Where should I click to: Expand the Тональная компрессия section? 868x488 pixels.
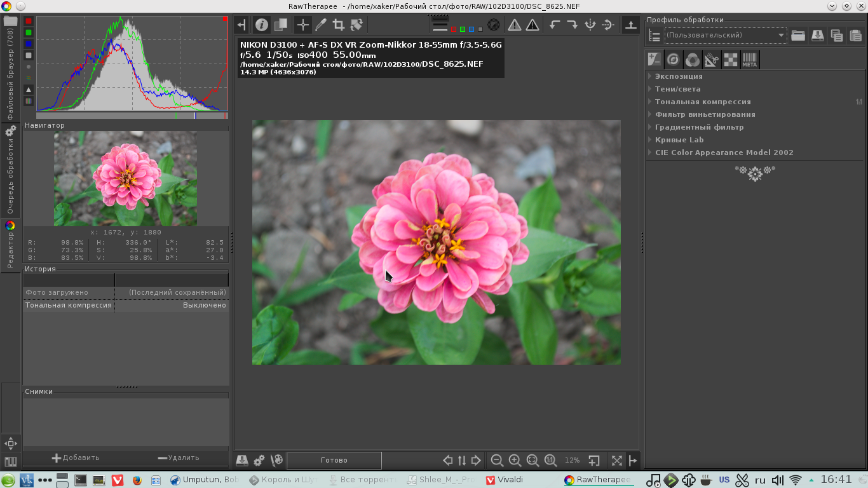(x=754, y=102)
